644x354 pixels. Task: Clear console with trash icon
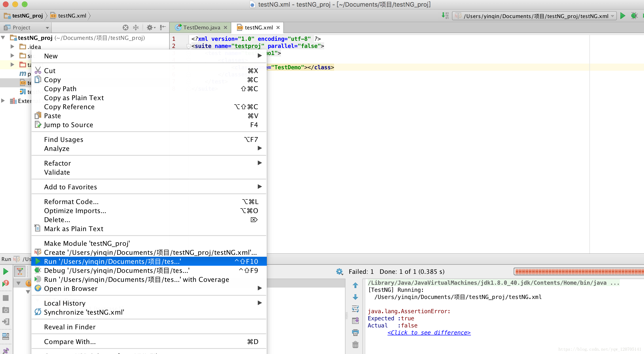pyautogui.click(x=355, y=345)
